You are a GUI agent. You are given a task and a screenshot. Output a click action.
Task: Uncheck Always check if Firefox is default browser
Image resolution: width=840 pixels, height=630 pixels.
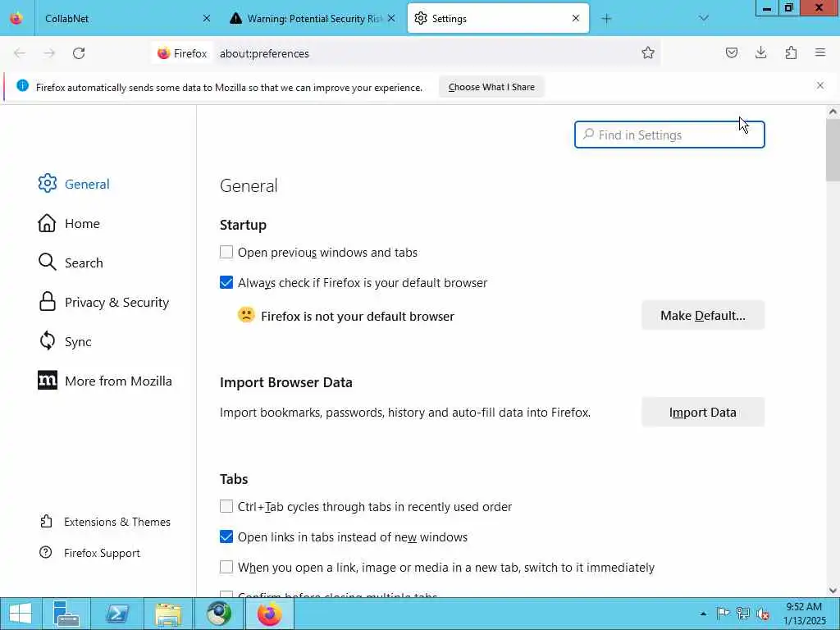(x=226, y=282)
